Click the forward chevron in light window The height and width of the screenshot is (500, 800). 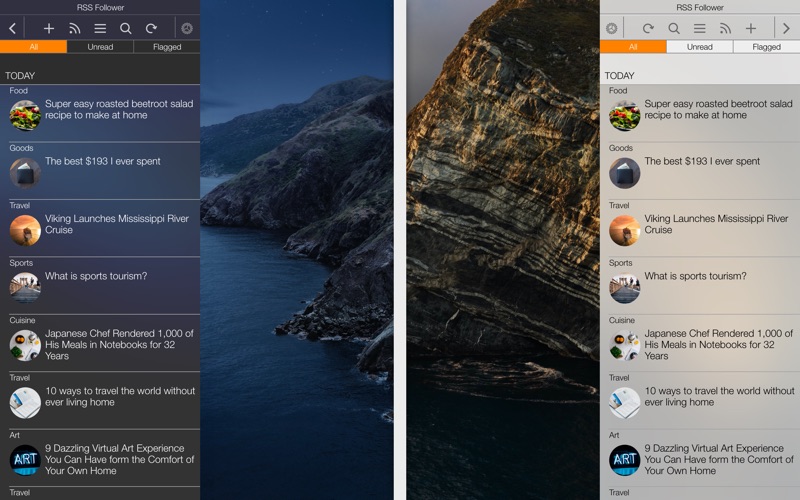[x=786, y=29]
